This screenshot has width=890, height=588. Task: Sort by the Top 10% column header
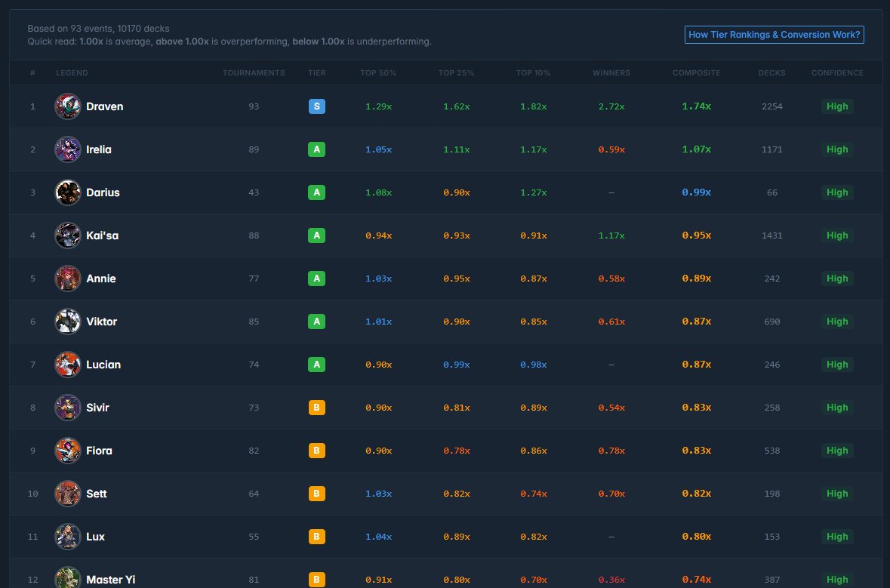pos(533,72)
